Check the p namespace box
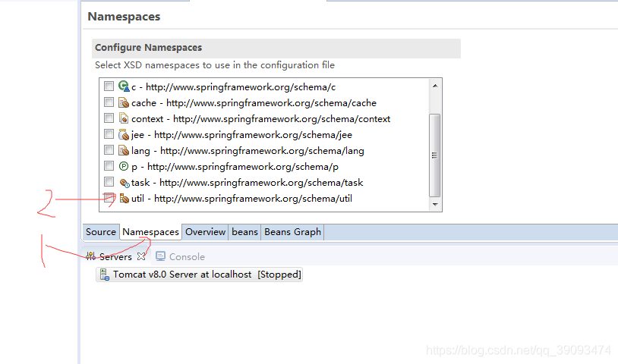Image resolution: width=618 pixels, height=364 pixels. (x=109, y=165)
